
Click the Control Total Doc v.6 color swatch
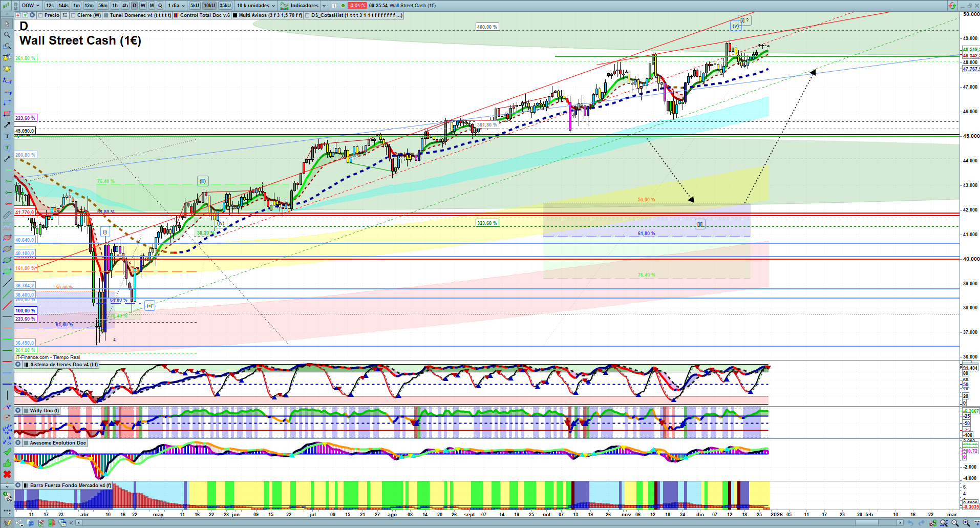coord(176,15)
